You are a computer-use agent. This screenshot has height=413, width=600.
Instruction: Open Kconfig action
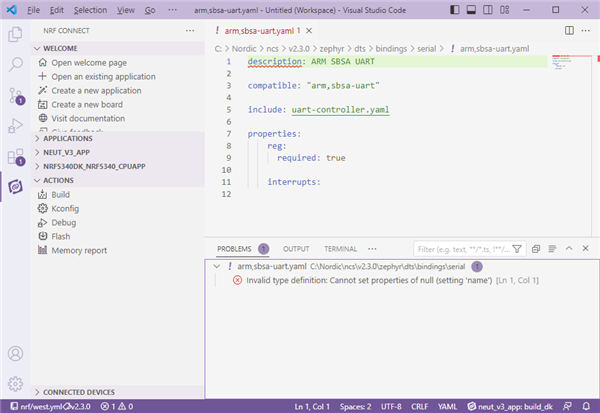(65, 209)
